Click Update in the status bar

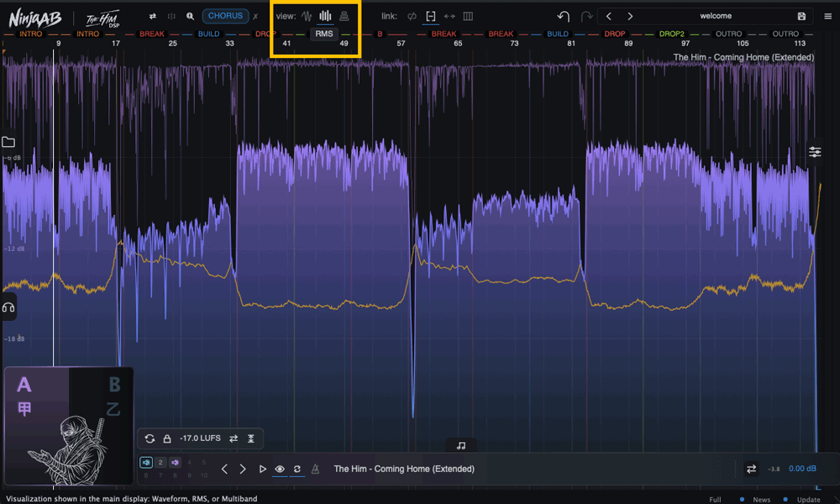tap(808, 499)
